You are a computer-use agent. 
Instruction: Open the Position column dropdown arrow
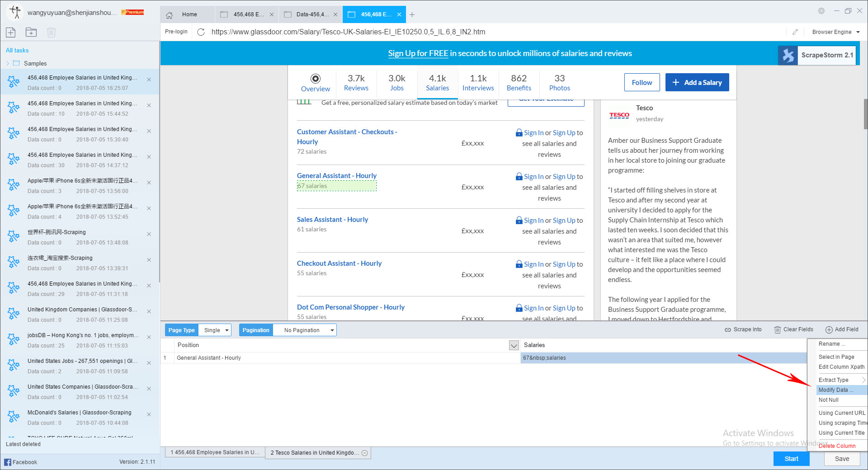tap(514, 345)
